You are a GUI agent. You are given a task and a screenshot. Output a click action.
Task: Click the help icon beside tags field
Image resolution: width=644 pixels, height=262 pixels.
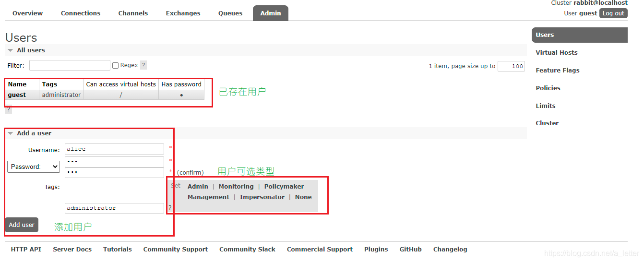coord(169,208)
